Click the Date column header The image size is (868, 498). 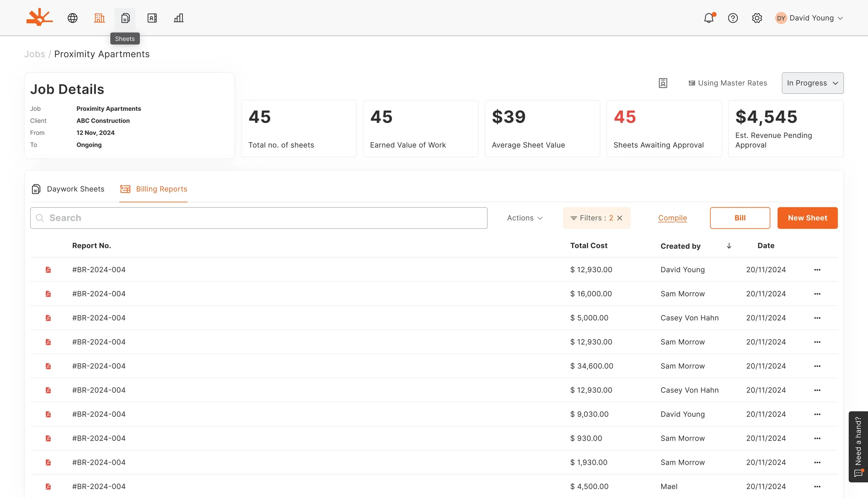pyautogui.click(x=766, y=246)
